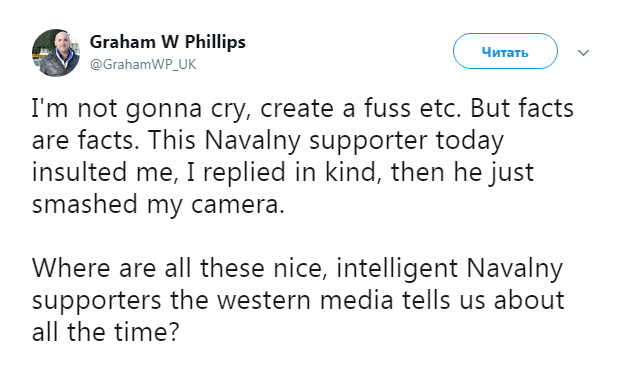This screenshot has width=622, height=370.
Task: Click the Graham W Phillips display name
Action: click(x=167, y=42)
